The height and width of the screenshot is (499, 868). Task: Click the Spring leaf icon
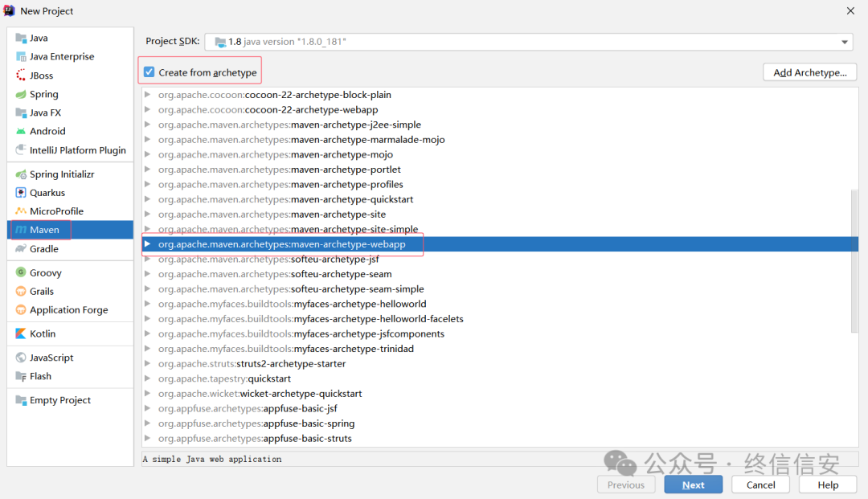tap(21, 94)
